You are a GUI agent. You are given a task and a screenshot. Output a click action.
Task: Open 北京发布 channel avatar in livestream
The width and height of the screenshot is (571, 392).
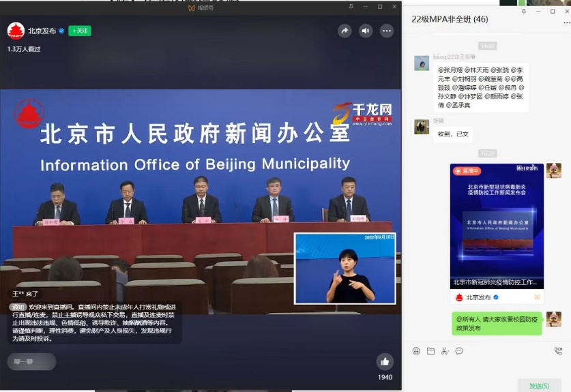click(x=16, y=31)
